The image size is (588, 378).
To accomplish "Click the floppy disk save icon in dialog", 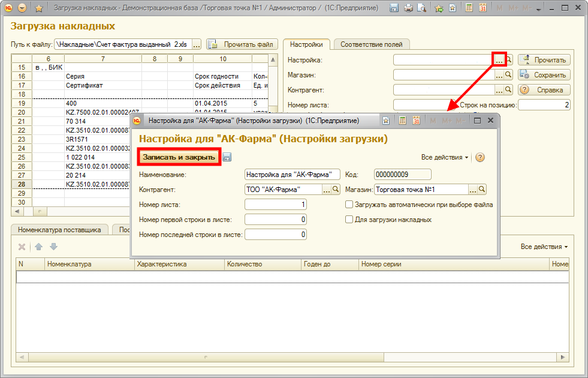I will (x=227, y=157).
